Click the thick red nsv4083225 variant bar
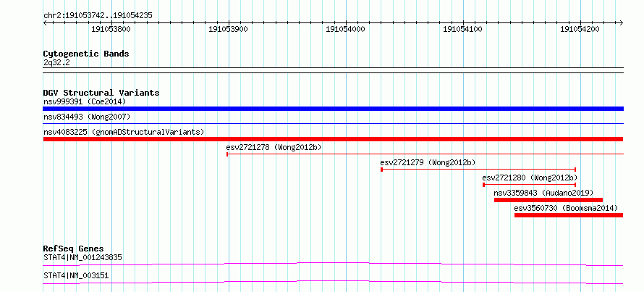The width and height of the screenshot is (644, 292). pos(333,139)
